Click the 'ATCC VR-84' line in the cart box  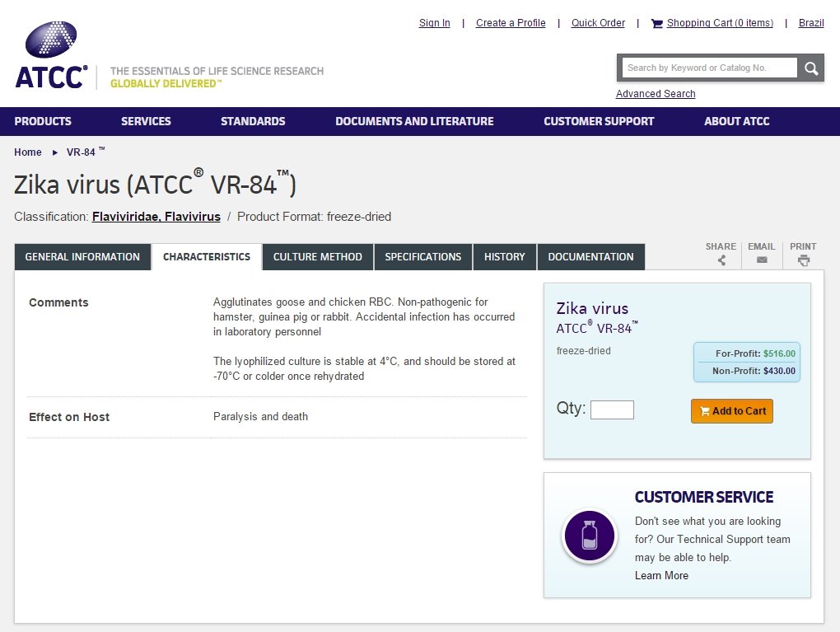(597, 327)
